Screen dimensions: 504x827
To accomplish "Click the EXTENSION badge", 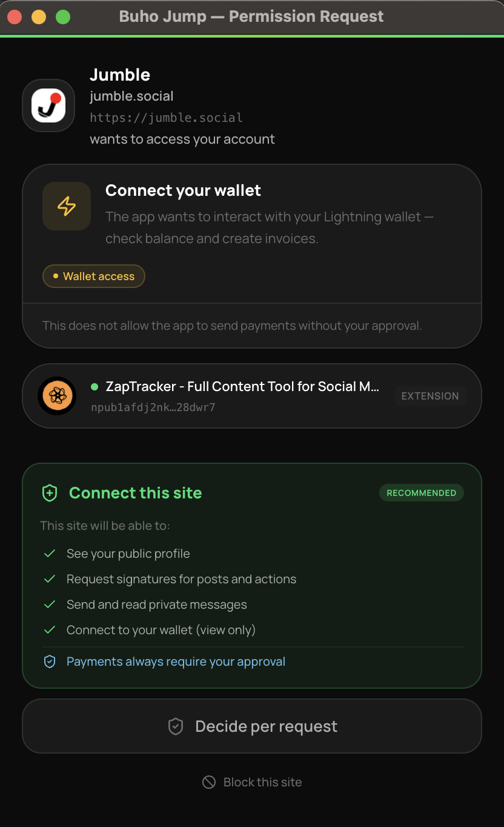I will click(x=430, y=396).
